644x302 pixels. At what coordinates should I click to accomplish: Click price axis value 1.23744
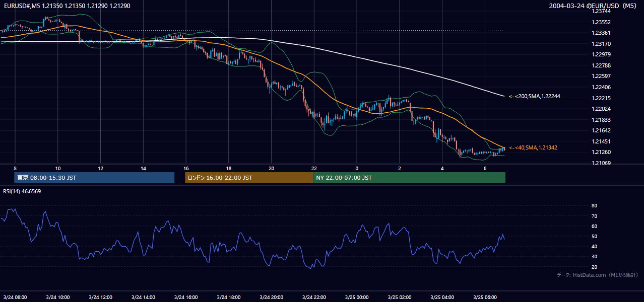(600, 11)
